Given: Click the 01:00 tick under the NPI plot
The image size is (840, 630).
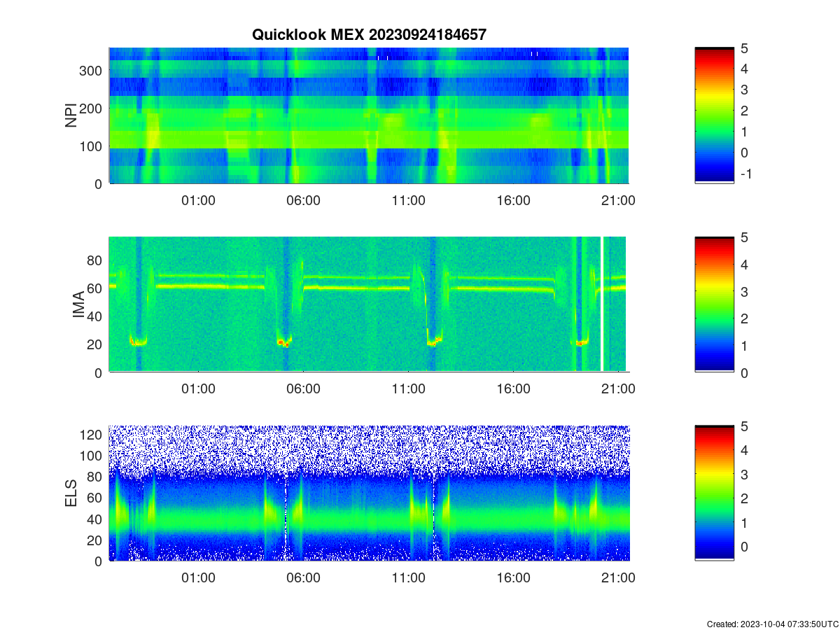Looking at the screenshot, I should pos(198,200).
